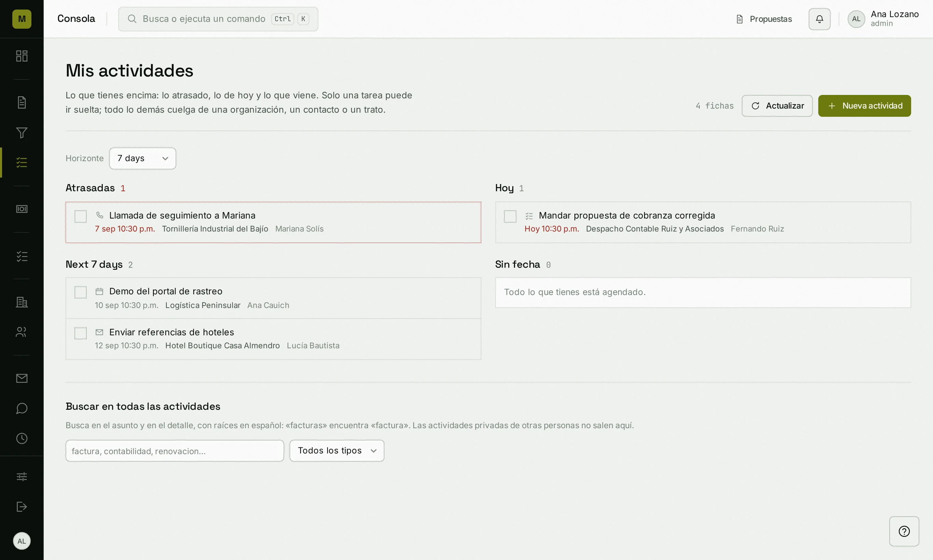933x560 pixels.
Task: Open the M logo home icon
Action: point(22,19)
